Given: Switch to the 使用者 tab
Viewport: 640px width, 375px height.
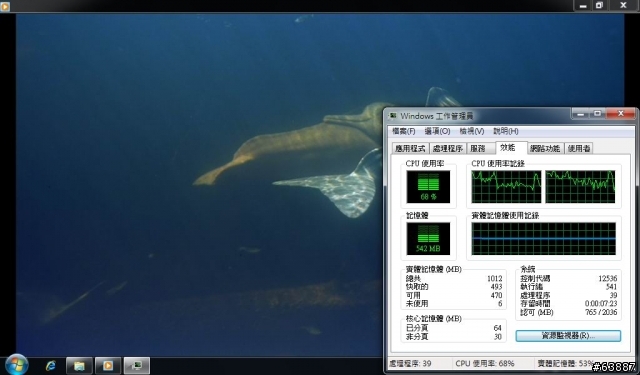Looking at the screenshot, I should click(x=579, y=149).
